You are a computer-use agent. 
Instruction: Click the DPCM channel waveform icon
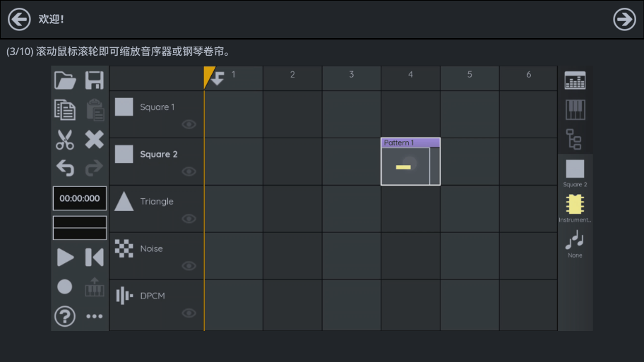[x=124, y=296]
